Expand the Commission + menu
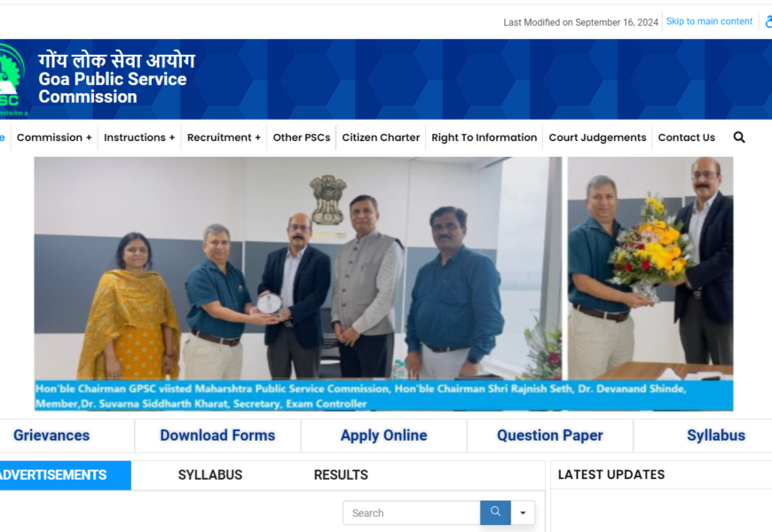 tap(54, 137)
